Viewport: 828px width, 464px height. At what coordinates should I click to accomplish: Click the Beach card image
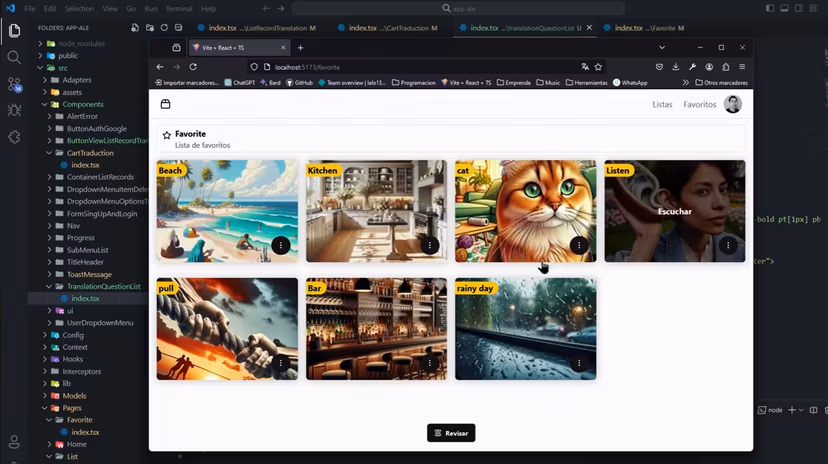[x=227, y=211]
